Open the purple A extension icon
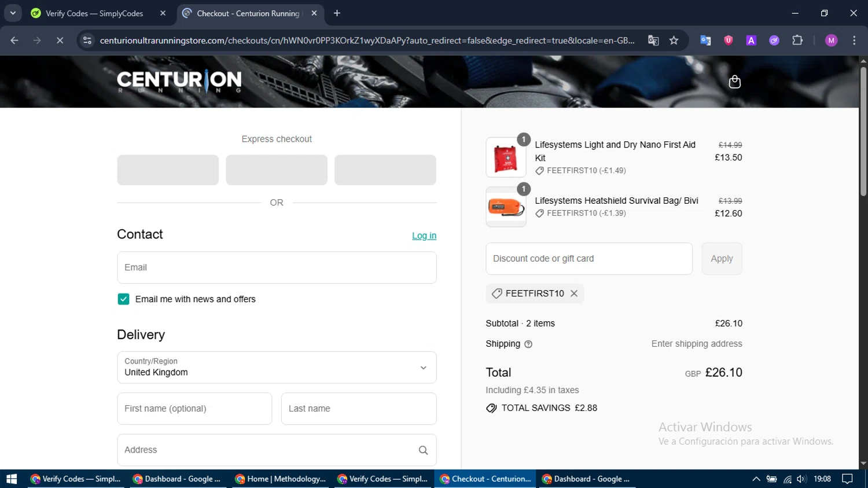 751,40
